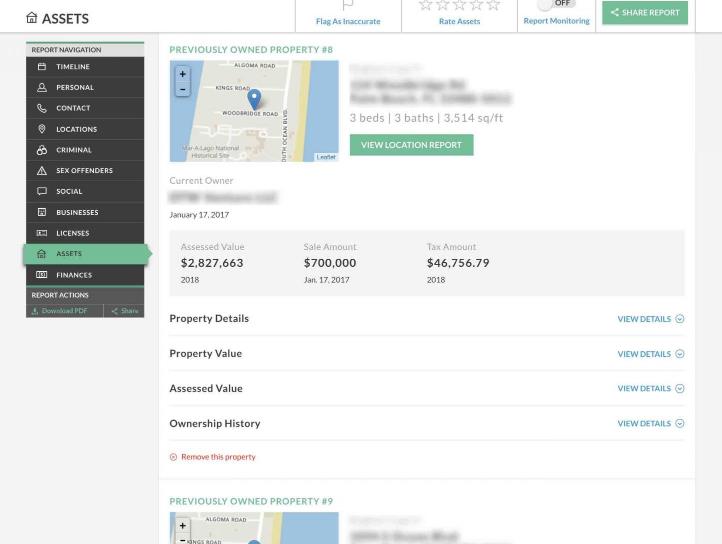Click the January 17, 2017 date text

(199, 215)
